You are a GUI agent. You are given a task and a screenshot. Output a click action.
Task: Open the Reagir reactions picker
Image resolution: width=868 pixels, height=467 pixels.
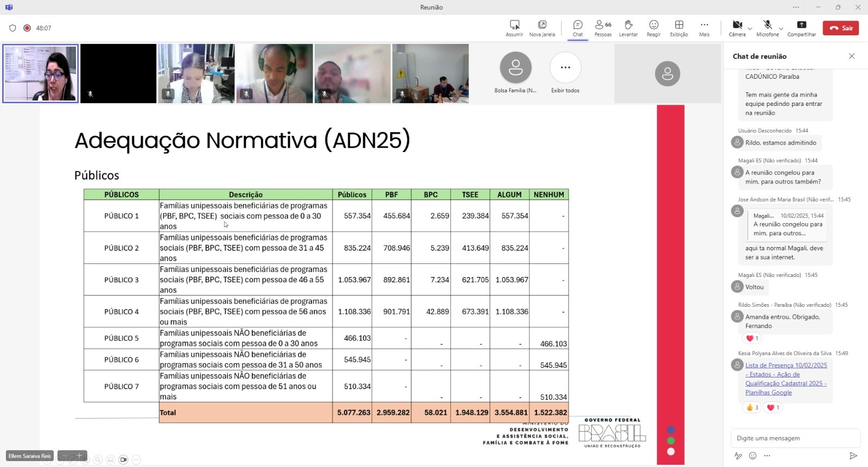(x=654, y=28)
